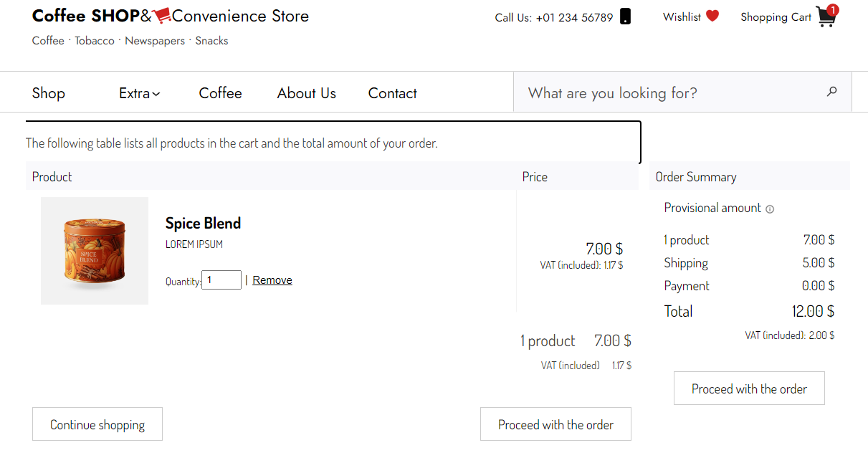Viewport: 868px width, 468px height.
Task: Go to the Coffee menu page
Action: [x=220, y=93]
